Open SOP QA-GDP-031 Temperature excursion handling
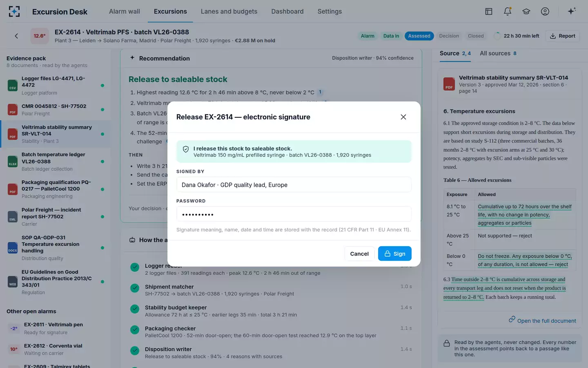This screenshot has height=368, width=588. (x=55, y=248)
